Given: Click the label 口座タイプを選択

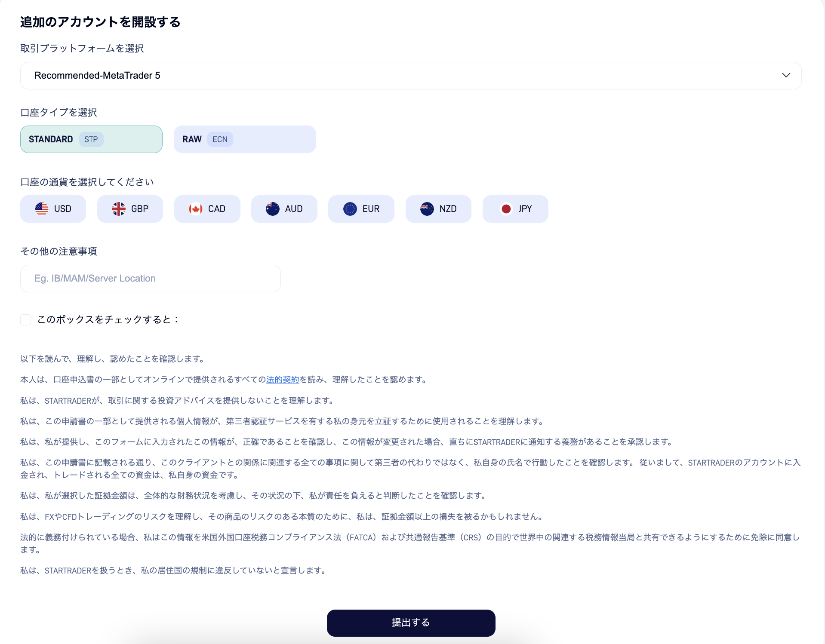Looking at the screenshot, I should (x=58, y=113).
